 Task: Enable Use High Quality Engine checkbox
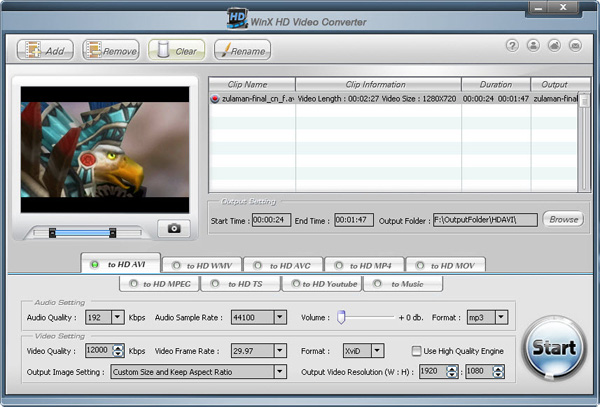point(416,351)
